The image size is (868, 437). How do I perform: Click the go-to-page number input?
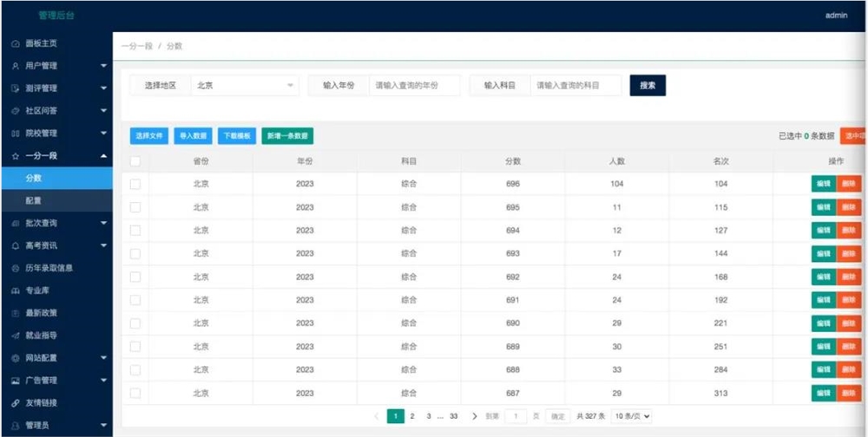[x=516, y=416]
